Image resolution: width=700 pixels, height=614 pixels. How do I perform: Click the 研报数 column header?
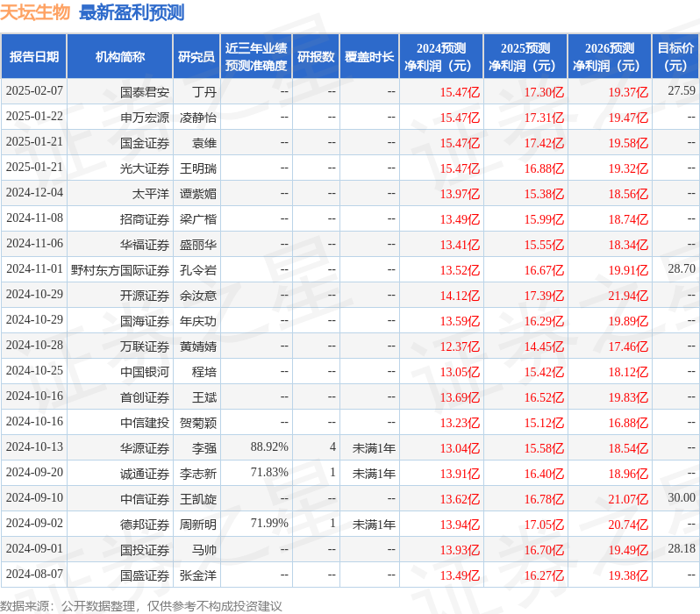[316, 57]
